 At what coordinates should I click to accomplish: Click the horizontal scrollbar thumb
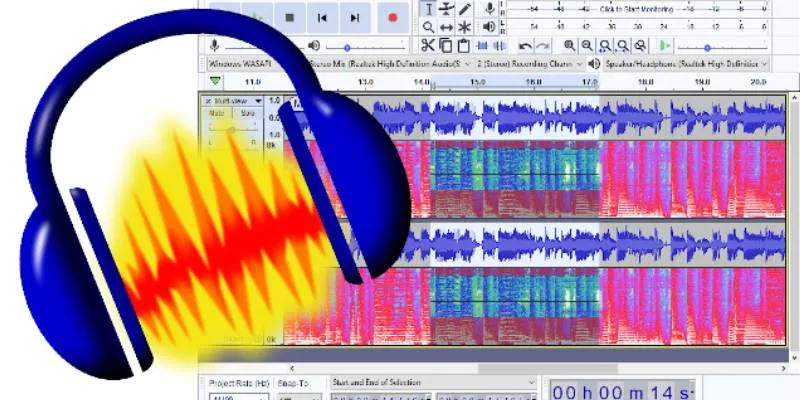547,368
